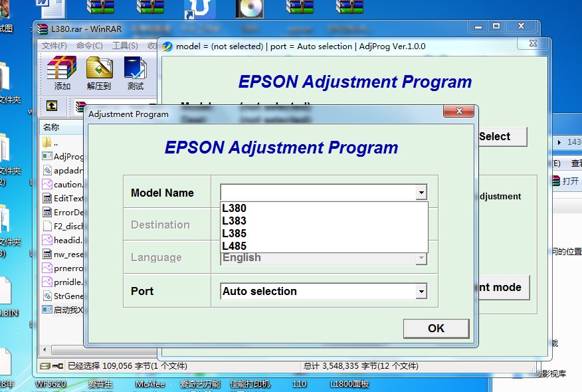
Task: Click the 佳能打印机 desktop icon label
Action: tap(250, 384)
